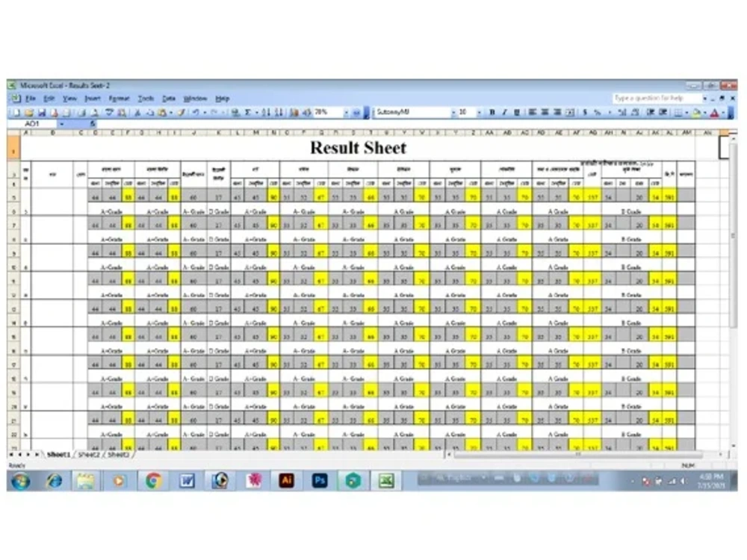Click the Name Box showing AO1
The height and width of the screenshot is (560, 747).
32,124
